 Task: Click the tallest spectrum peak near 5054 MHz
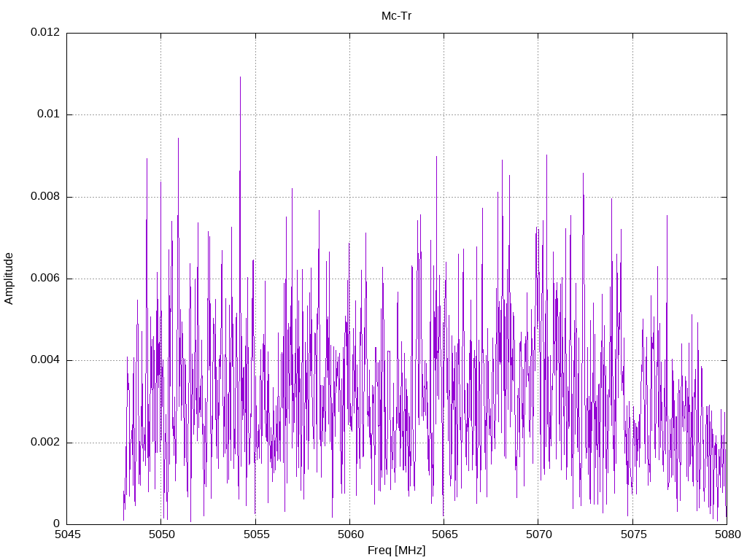tap(240, 77)
